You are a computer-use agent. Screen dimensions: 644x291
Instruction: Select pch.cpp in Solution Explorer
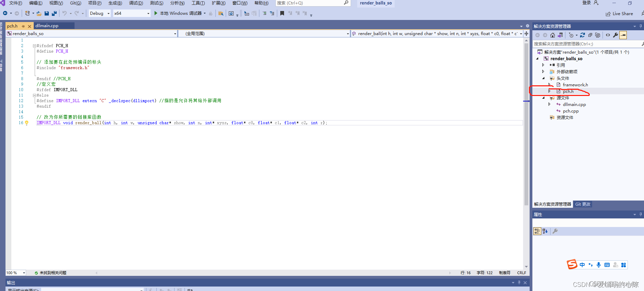click(x=571, y=111)
